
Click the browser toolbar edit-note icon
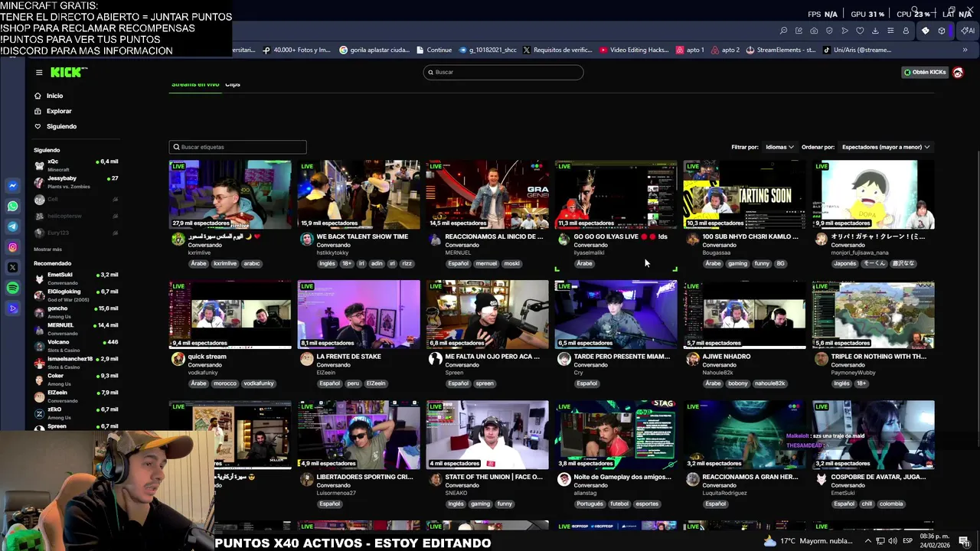point(799,31)
